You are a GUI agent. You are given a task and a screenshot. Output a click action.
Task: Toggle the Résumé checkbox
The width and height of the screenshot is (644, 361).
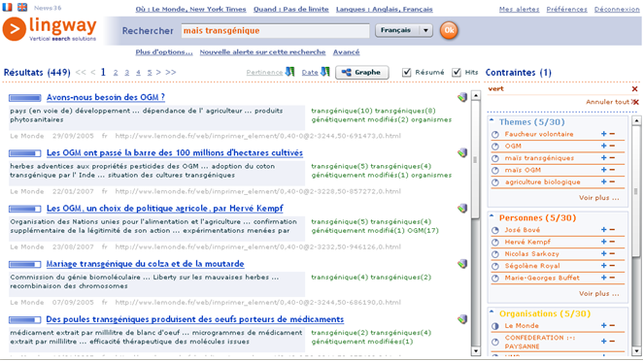[x=407, y=72]
